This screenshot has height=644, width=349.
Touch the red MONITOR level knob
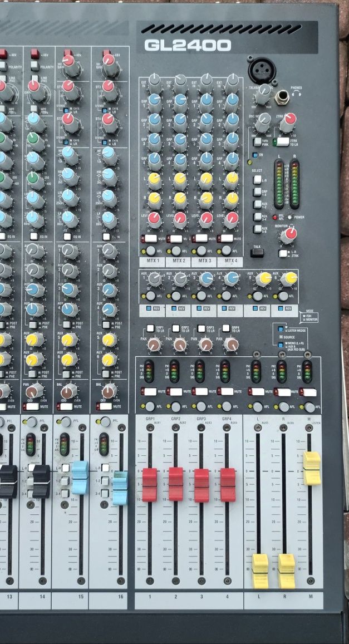click(x=289, y=235)
